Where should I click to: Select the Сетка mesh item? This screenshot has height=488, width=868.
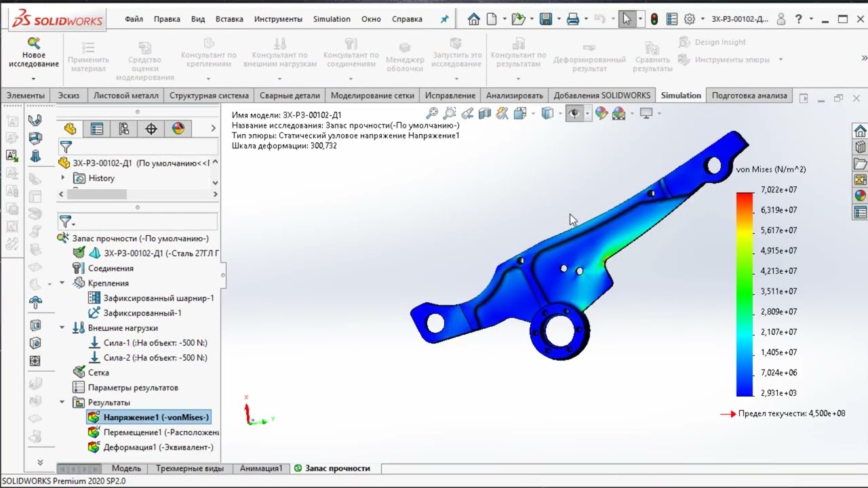pyautogui.click(x=91, y=373)
